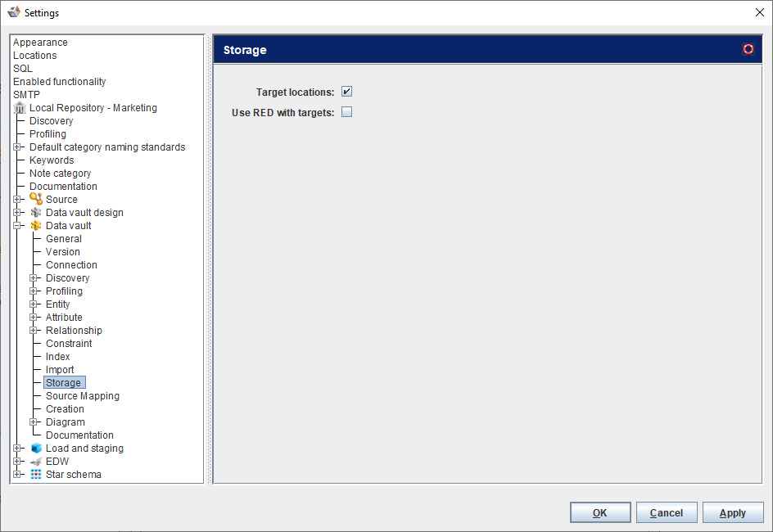Open the Appearance settings page

(40, 43)
